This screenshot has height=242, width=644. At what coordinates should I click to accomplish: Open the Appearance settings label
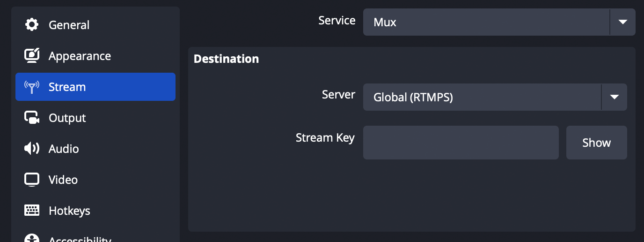coord(80,56)
